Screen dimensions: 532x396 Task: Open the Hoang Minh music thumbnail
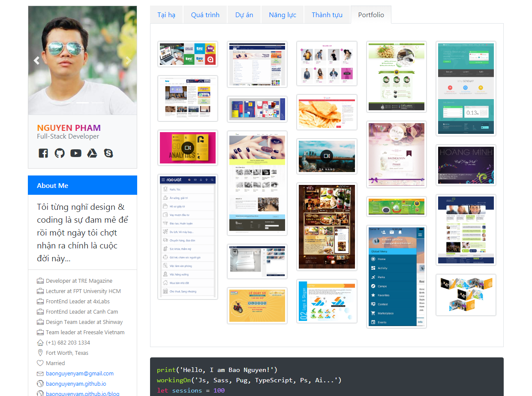(x=466, y=165)
